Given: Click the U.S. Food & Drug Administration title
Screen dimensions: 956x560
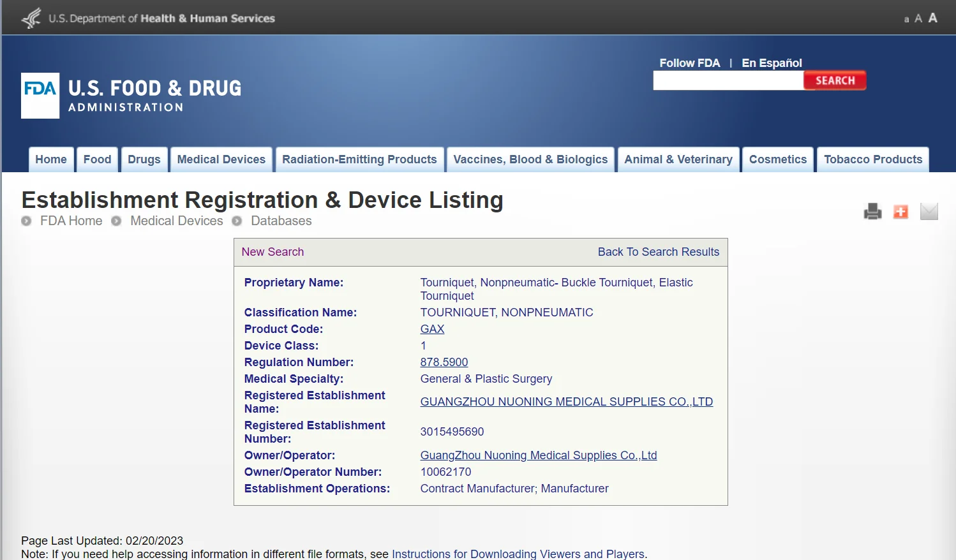Looking at the screenshot, I should (155, 96).
